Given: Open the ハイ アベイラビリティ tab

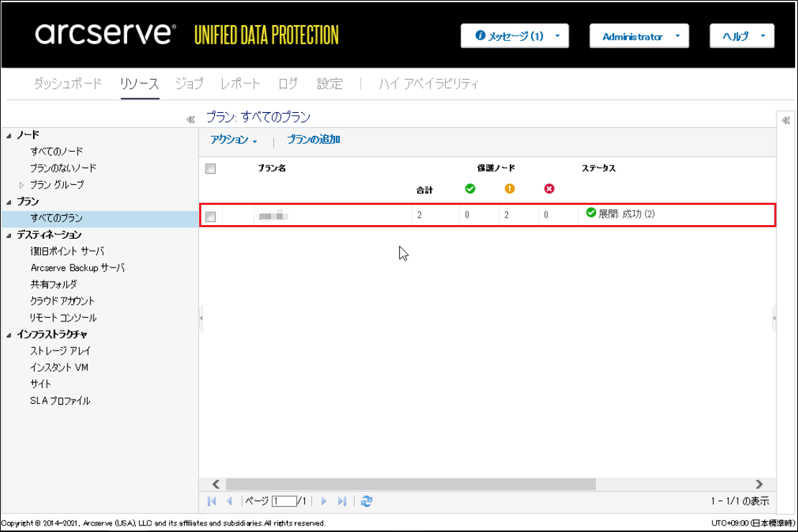Looking at the screenshot, I should 428,83.
